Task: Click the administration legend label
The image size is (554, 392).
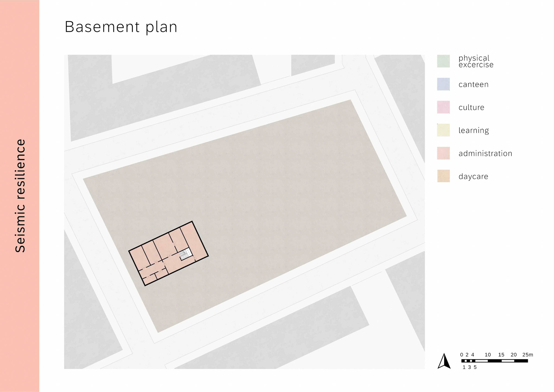Action: 485,153
